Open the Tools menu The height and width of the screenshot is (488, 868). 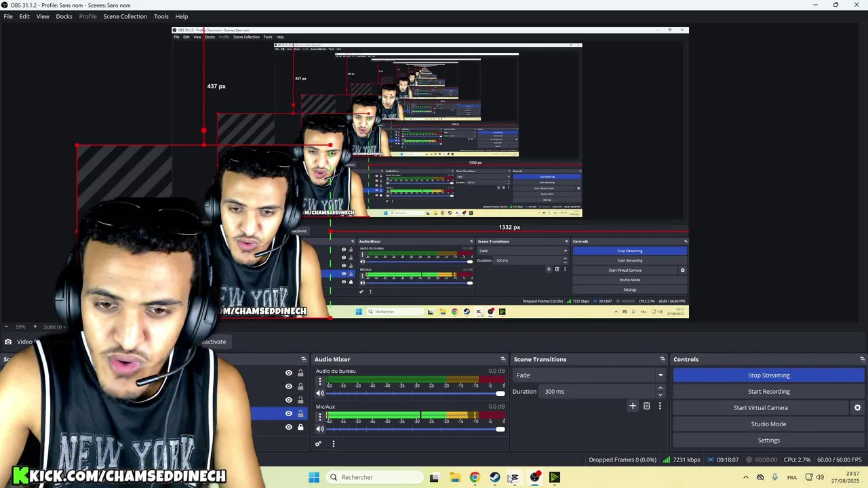point(161,16)
